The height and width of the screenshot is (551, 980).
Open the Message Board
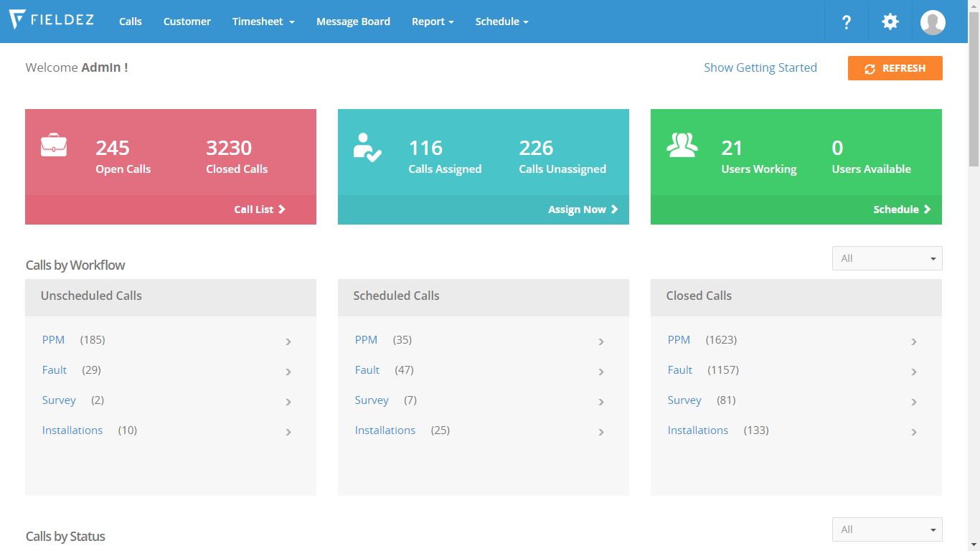tap(353, 22)
